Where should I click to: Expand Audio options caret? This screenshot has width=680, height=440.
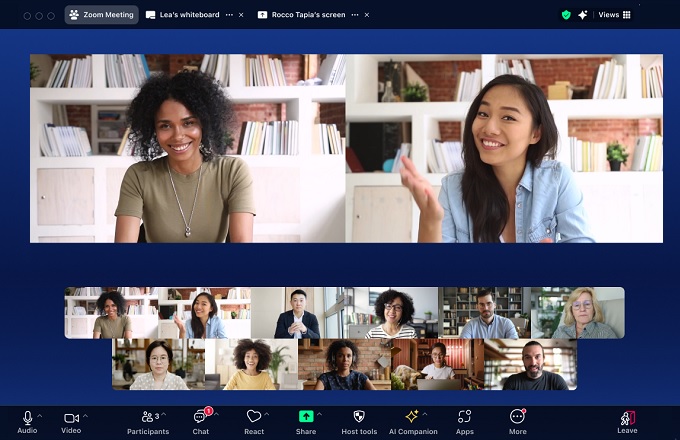pyautogui.click(x=40, y=416)
